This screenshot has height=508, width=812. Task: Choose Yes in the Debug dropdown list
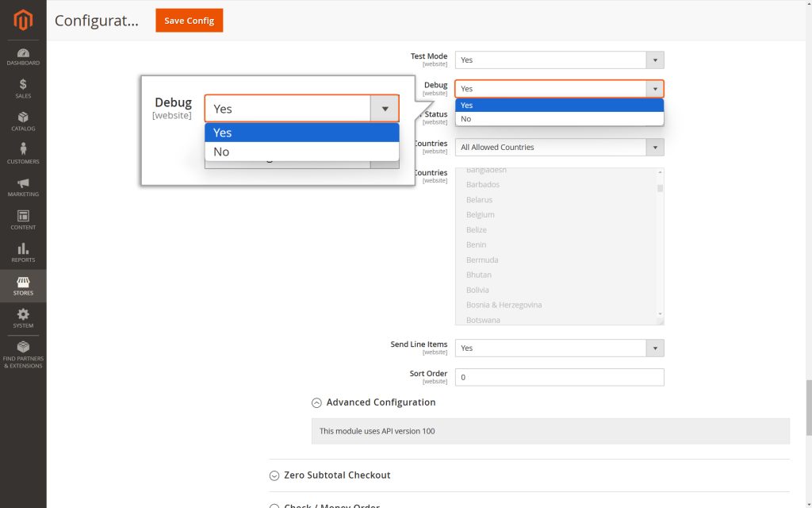559,106
